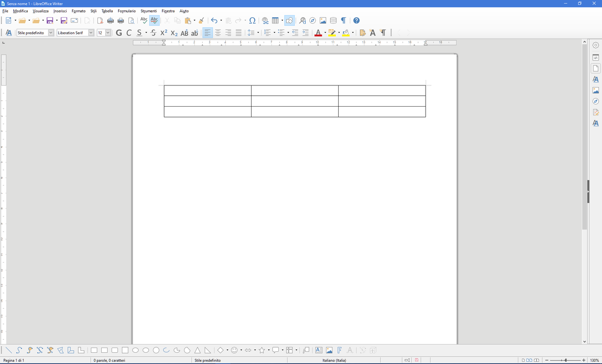Expand Stars and Banners dropdown arrow

[x=269, y=350]
